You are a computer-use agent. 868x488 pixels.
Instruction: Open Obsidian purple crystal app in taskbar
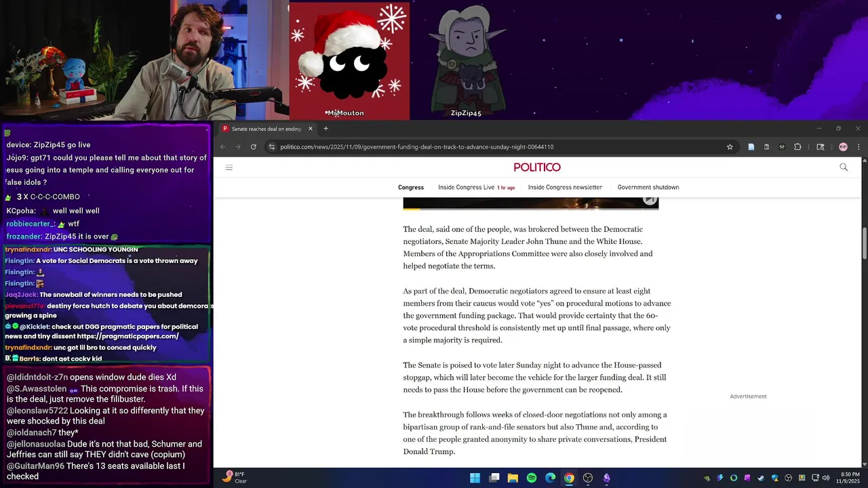606,478
